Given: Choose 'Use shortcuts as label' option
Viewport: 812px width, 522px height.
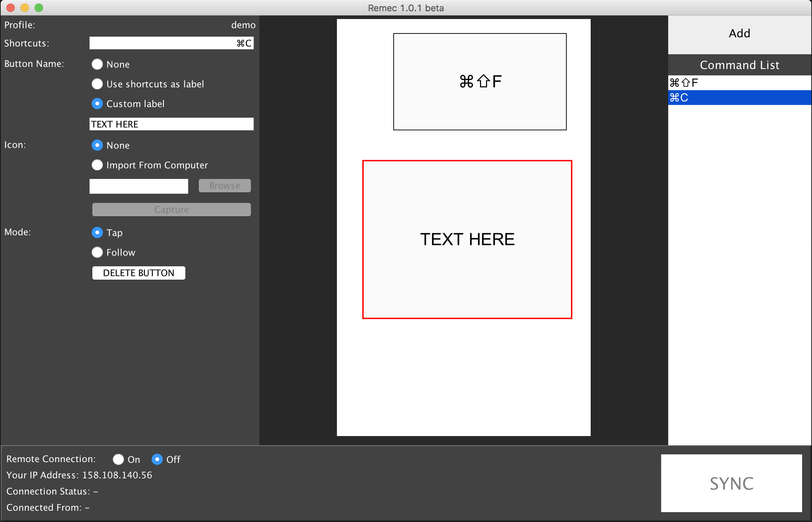Looking at the screenshot, I should 97,84.
